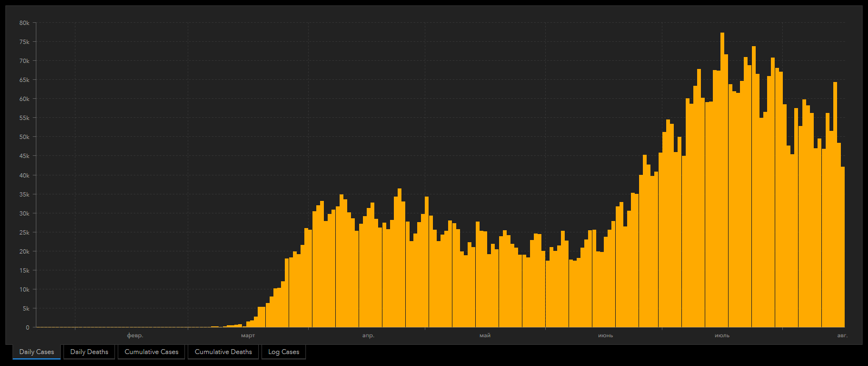Pick the май x-axis month label
Viewport: 868px width, 366px height.
[x=485, y=336]
